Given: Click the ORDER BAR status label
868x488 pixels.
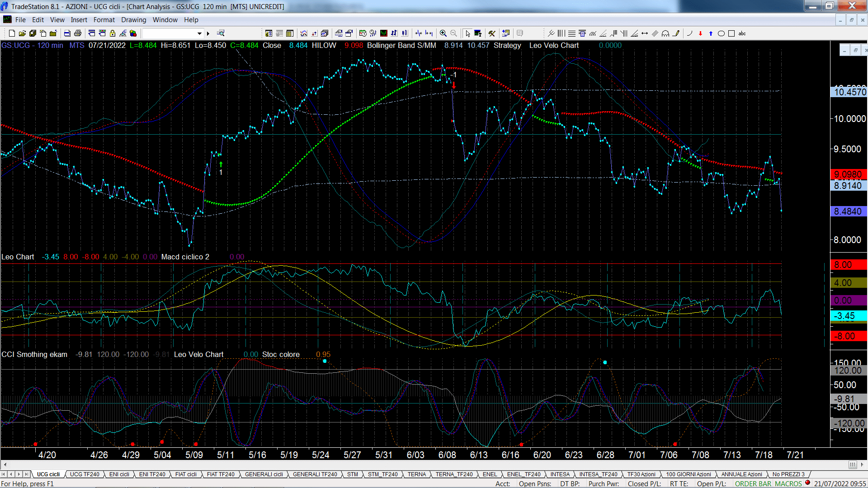Looking at the screenshot, I should click(x=753, y=484).
